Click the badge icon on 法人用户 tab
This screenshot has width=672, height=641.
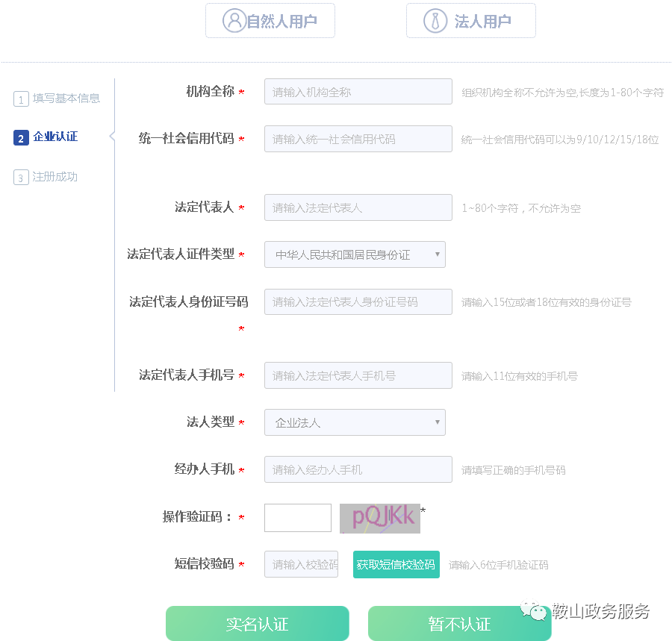pyautogui.click(x=435, y=20)
